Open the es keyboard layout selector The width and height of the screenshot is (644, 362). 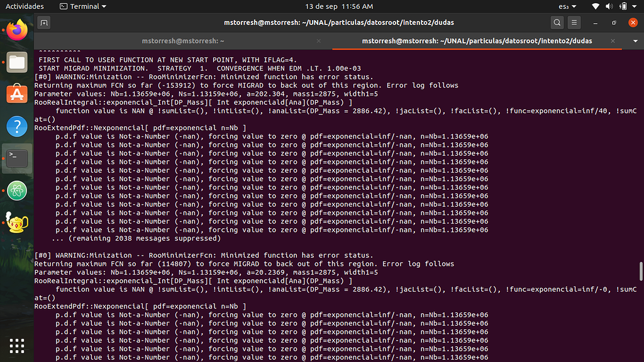click(565, 6)
